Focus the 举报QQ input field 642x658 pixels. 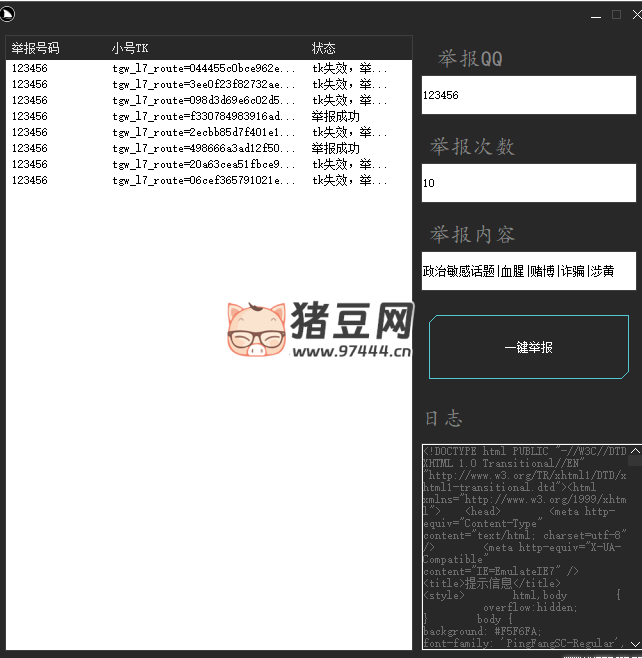(x=528, y=95)
